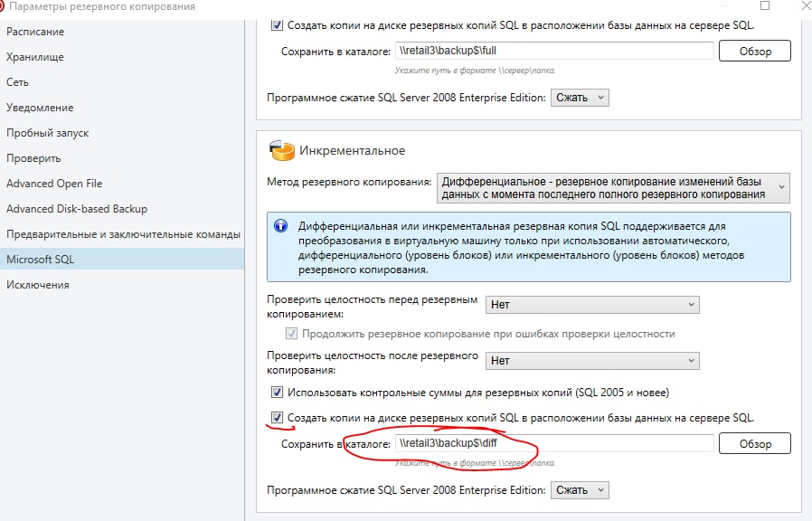Open Advanced Disk-based Backup settings
This screenshot has height=521, width=812.
pos(77,209)
